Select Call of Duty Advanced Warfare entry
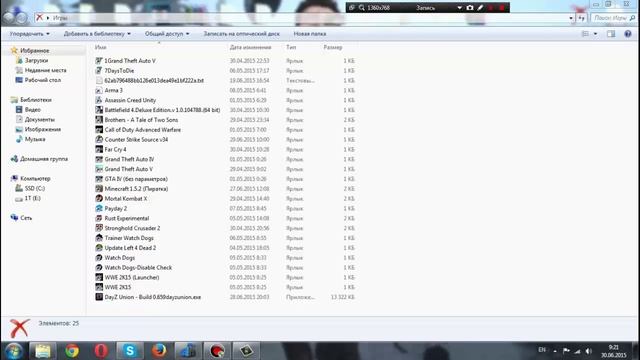 tap(142, 130)
